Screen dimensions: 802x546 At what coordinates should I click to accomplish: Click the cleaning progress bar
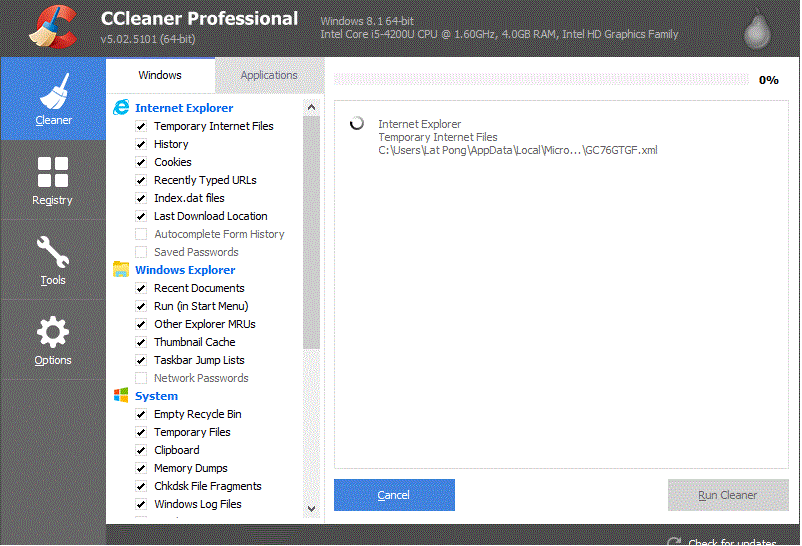(x=541, y=79)
